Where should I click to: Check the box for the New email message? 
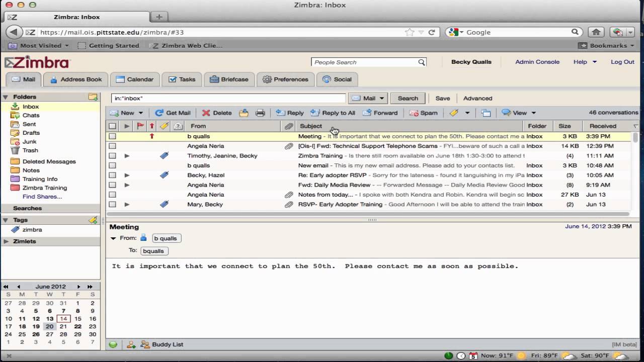tap(112, 165)
